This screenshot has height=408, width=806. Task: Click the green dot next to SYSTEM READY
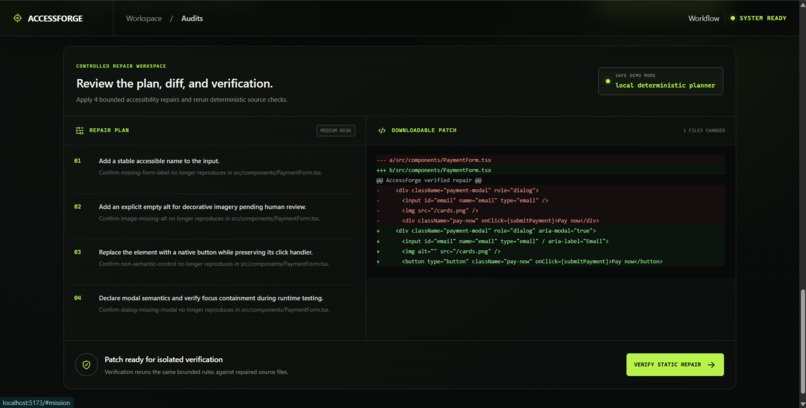[x=732, y=18]
